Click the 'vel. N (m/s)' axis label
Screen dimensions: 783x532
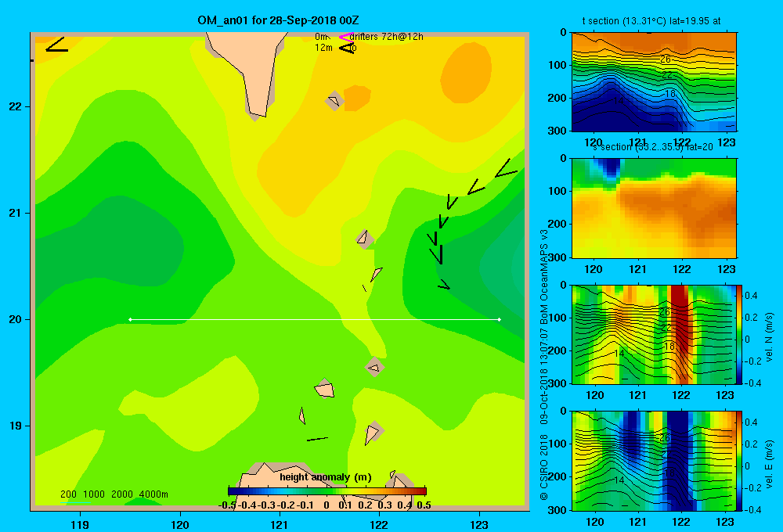coord(769,337)
